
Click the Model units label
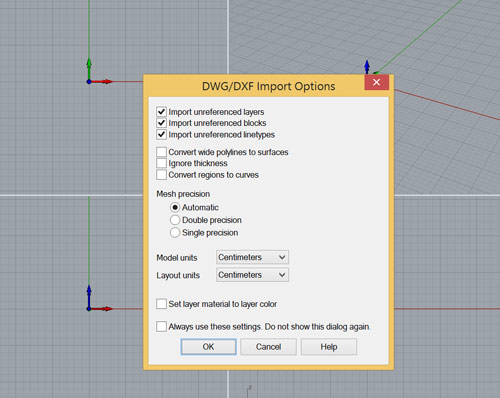pyautogui.click(x=177, y=258)
